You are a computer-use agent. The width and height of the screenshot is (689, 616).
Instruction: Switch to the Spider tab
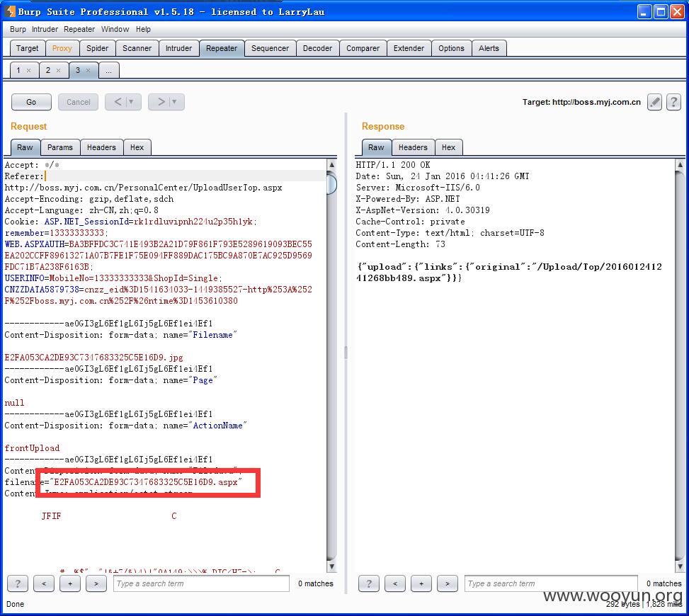tap(98, 48)
